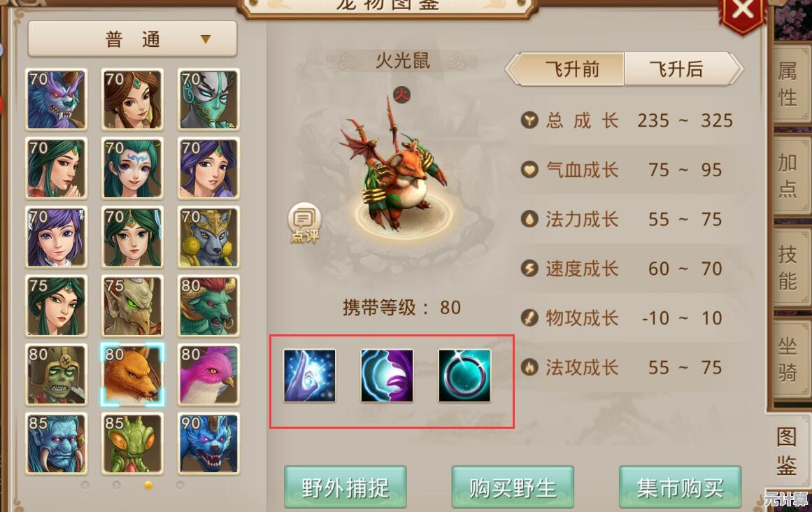Tap the red 火 fire element badge

pos(402,94)
